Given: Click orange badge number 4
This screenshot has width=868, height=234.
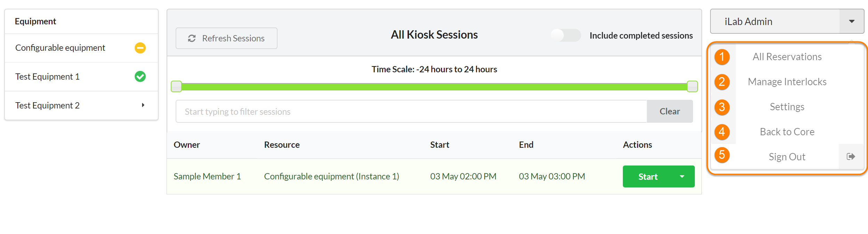Looking at the screenshot, I should 722,132.
